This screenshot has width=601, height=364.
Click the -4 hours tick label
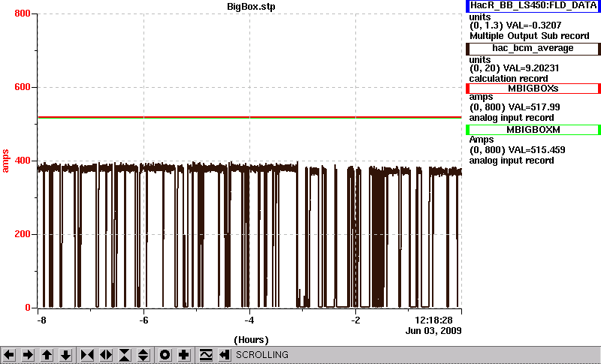point(249,320)
